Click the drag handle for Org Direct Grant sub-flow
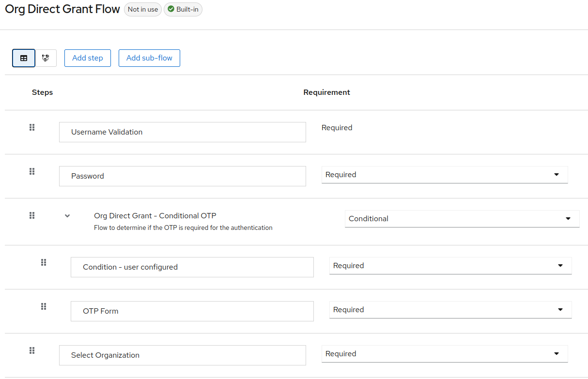Viewport: 588px width, 379px height. (x=32, y=215)
